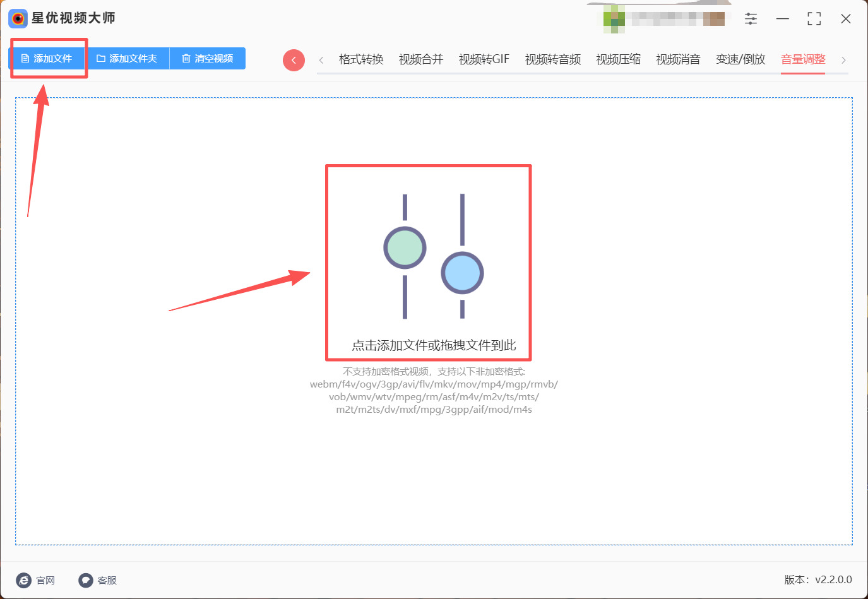
Task: Close the 星优视频大师 window
Action: 846,19
